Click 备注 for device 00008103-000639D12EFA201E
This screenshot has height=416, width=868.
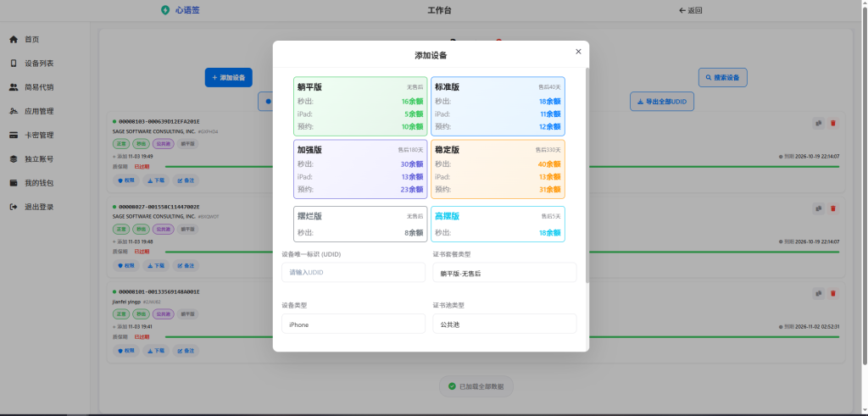(186, 180)
